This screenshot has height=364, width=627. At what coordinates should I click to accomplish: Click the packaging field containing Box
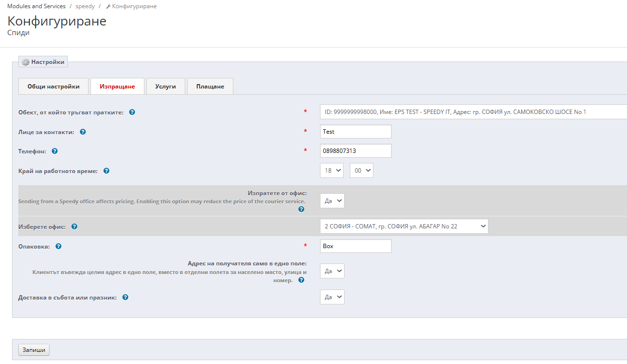pos(356,246)
